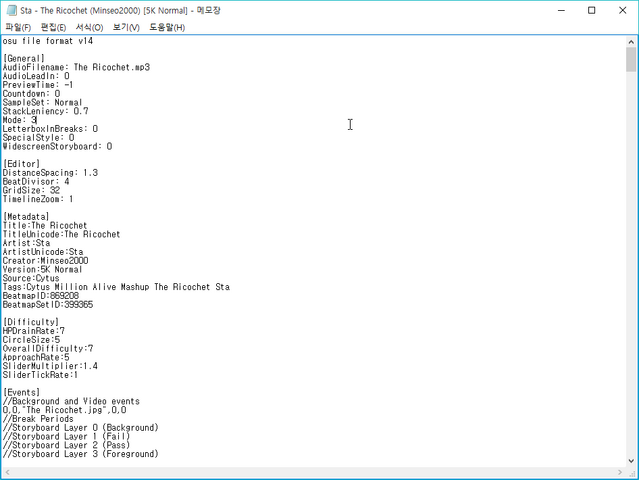
Task: Open the 서식(O) menu
Action: click(x=89, y=27)
